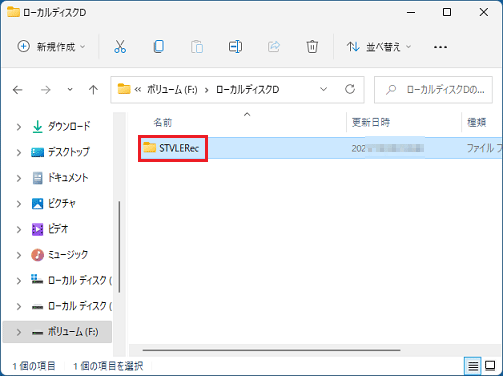The width and height of the screenshot is (503, 376).
Task: Click the デスクトップ desktop icon
Action: 37,152
